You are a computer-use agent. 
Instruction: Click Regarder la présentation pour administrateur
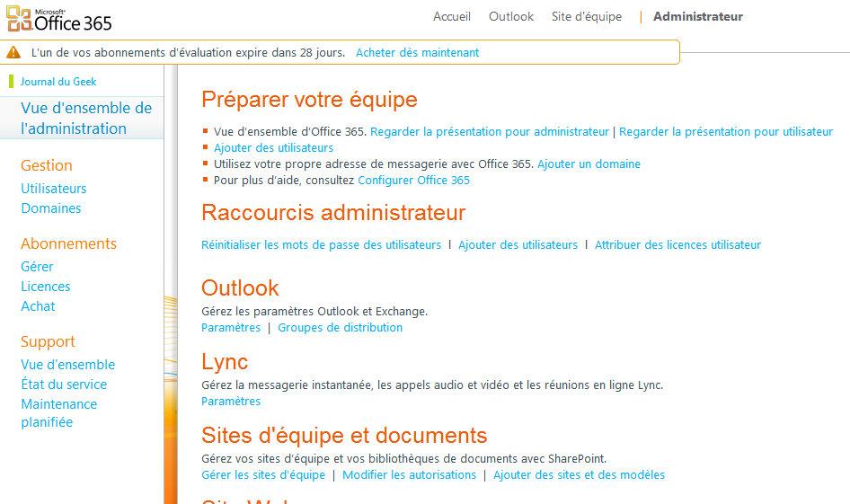coord(490,132)
